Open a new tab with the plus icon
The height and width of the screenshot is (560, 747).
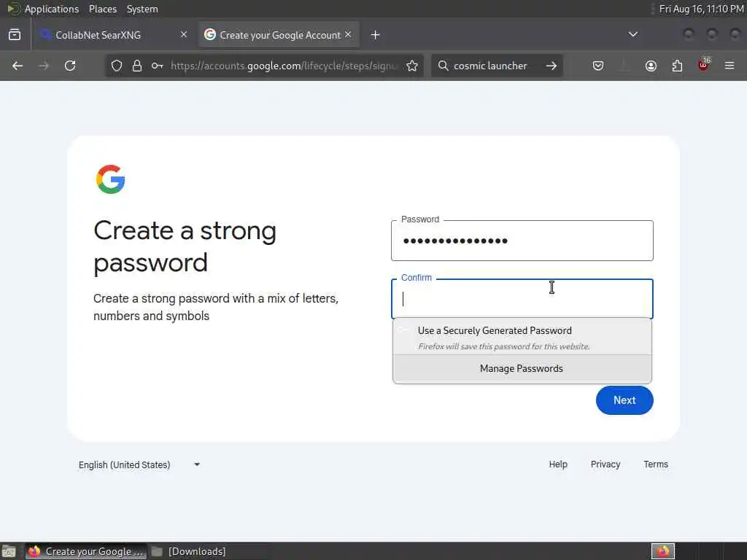376,35
